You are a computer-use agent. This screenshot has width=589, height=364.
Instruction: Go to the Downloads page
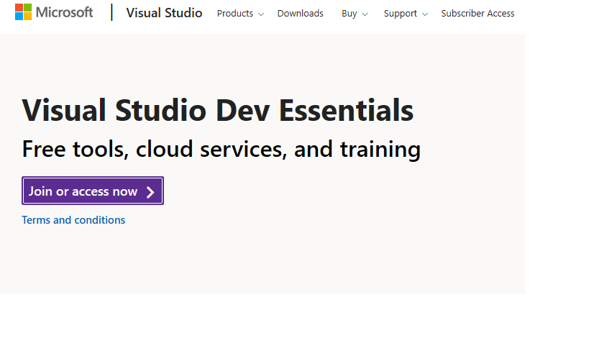tap(300, 14)
